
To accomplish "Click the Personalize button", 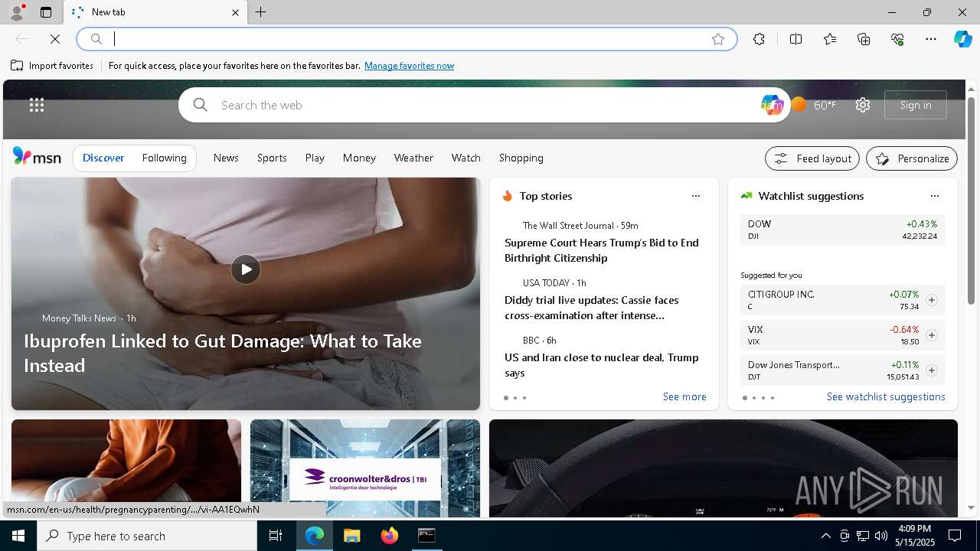I will (912, 158).
